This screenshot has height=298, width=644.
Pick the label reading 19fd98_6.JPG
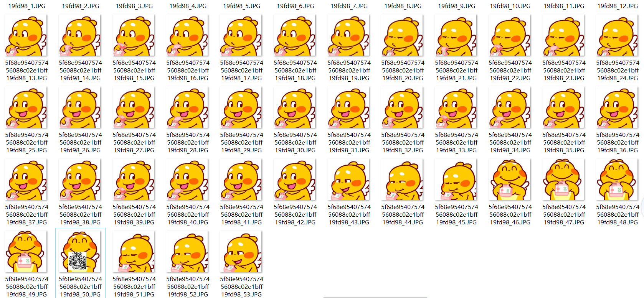[x=296, y=6]
